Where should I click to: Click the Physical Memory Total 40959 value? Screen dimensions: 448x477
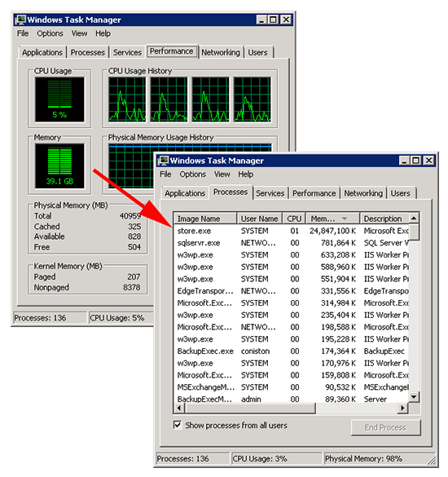click(130, 216)
